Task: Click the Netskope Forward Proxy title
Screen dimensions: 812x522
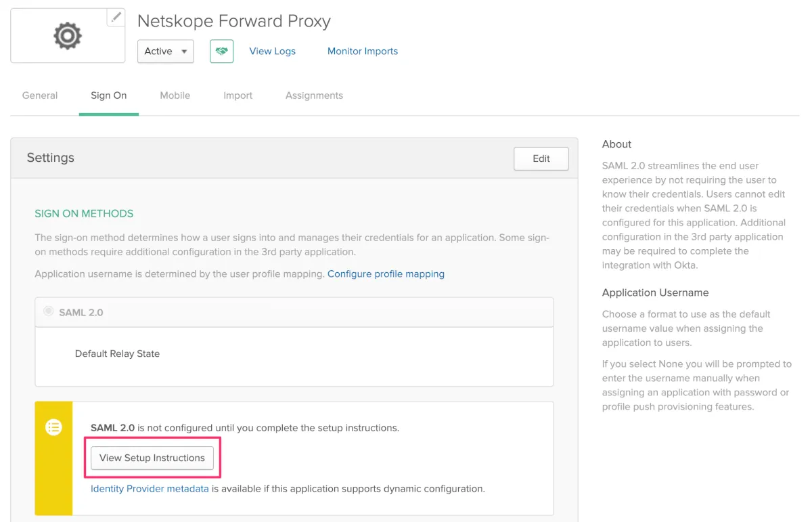Action: (233, 22)
